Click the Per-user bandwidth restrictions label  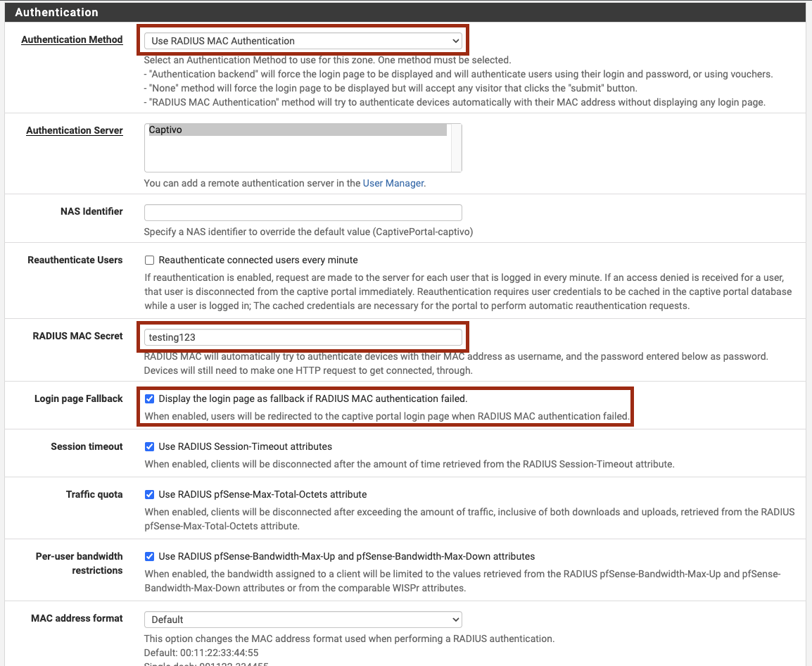80,563
